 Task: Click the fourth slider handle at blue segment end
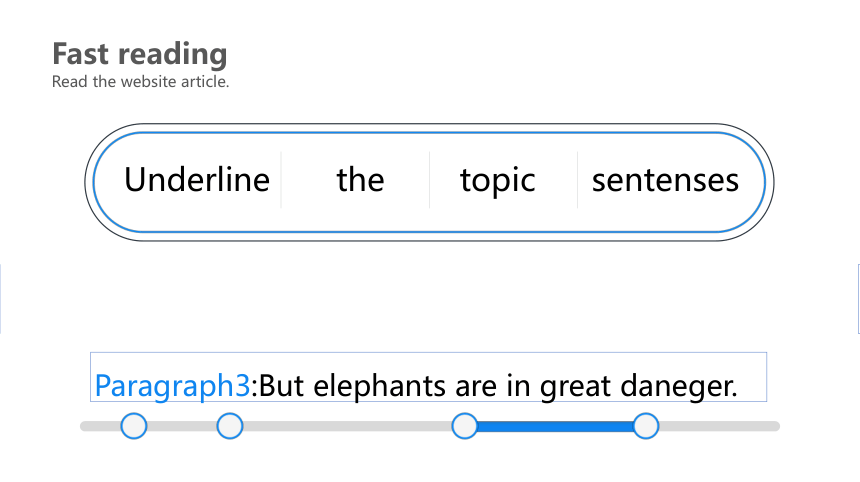pyautogui.click(x=646, y=426)
